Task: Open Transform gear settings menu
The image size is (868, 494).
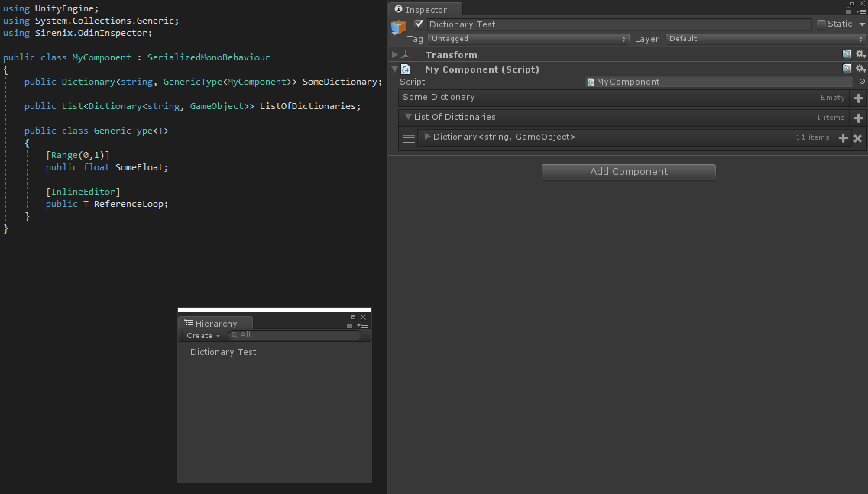Action: [860, 53]
